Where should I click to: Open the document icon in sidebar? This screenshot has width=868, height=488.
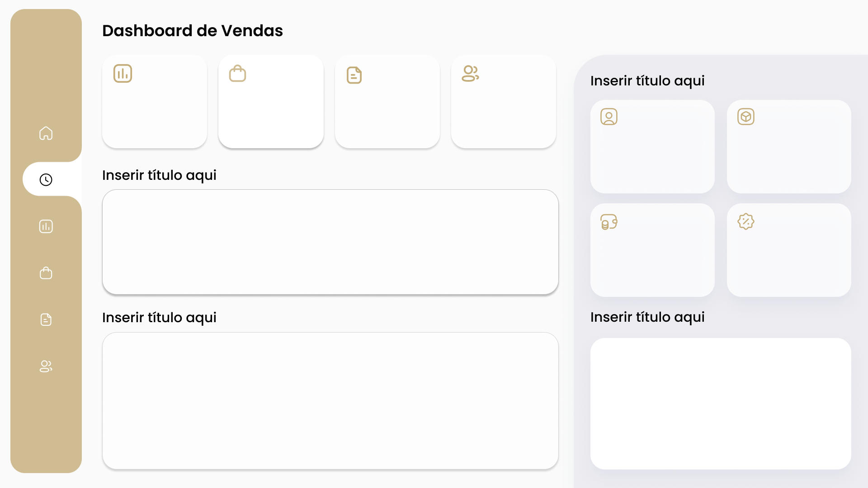[x=46, y=319]
